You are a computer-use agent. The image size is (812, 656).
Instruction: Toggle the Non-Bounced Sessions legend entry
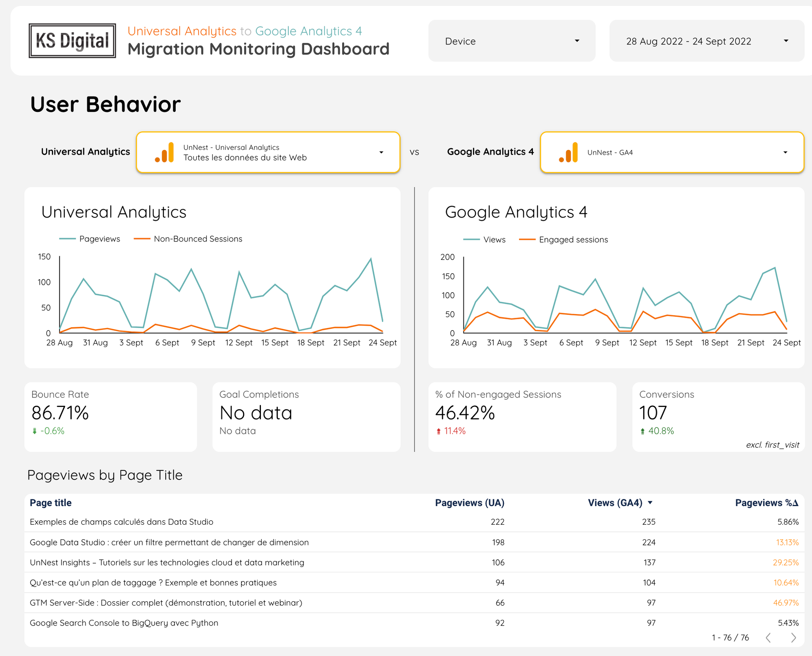pyautogui.click(x=188, y=239)
